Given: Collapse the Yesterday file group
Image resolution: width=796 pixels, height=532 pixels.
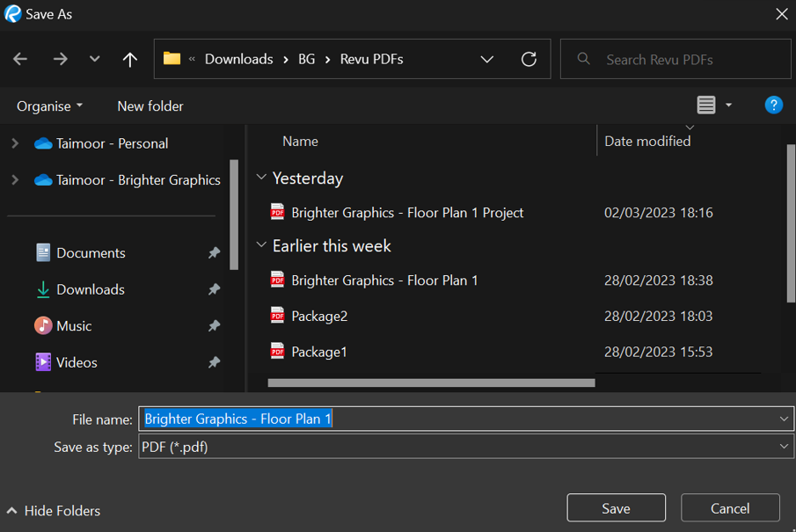Looking at the screenshot, I should tap(261, 178).
